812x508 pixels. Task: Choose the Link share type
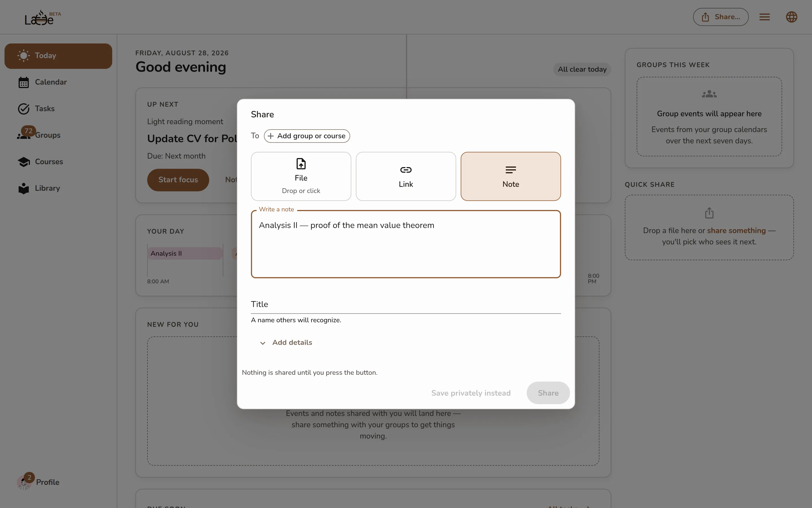pyautogui.click(x=406, y=176)
